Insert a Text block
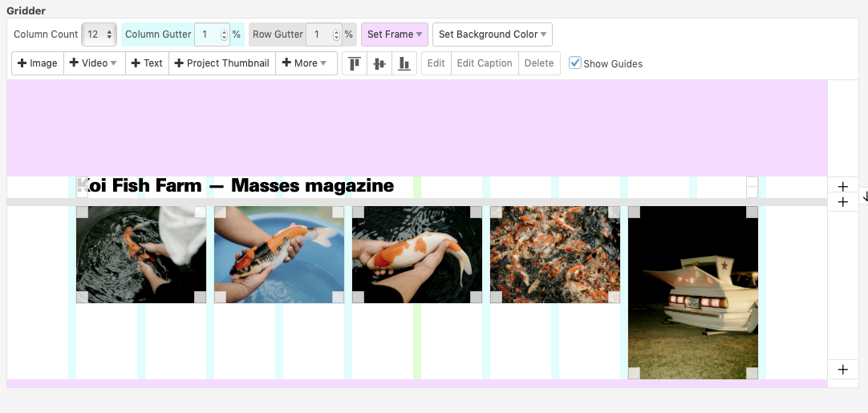Viewport: 868px width, 413px height. pyautogui.click(x=147, y=63)
